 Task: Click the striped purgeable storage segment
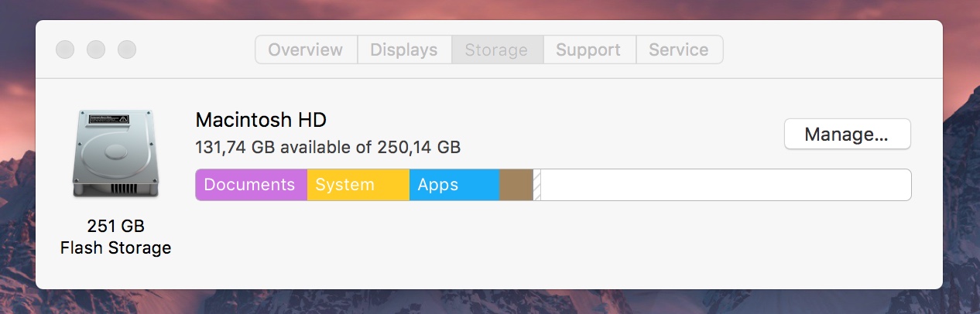tap(537, 185)
